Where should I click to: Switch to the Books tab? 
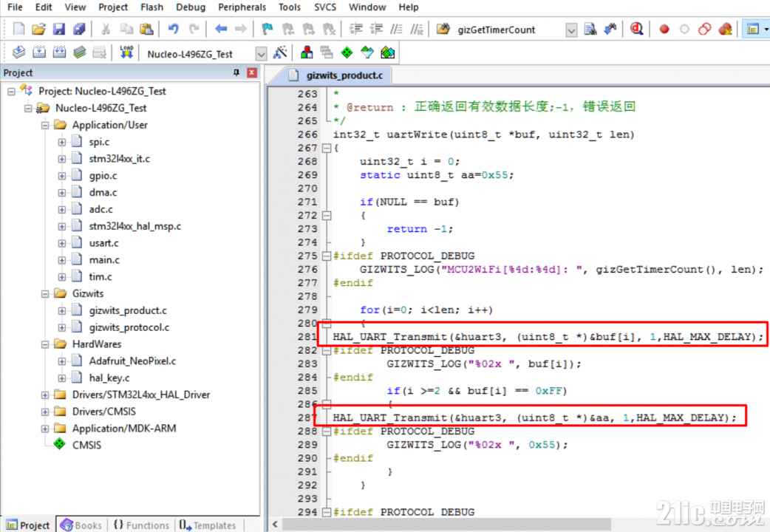point(81,525)
